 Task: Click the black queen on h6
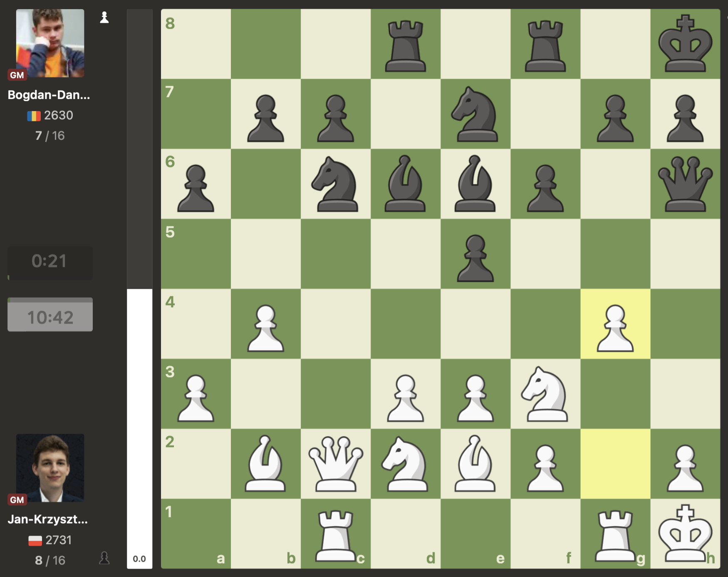pos(685,184)
